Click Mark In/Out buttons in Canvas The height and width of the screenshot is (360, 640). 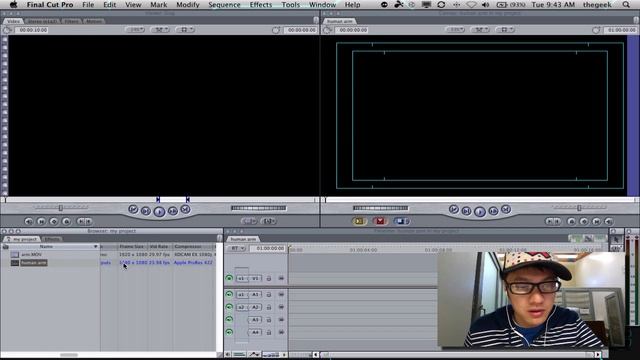pos(553,221)
